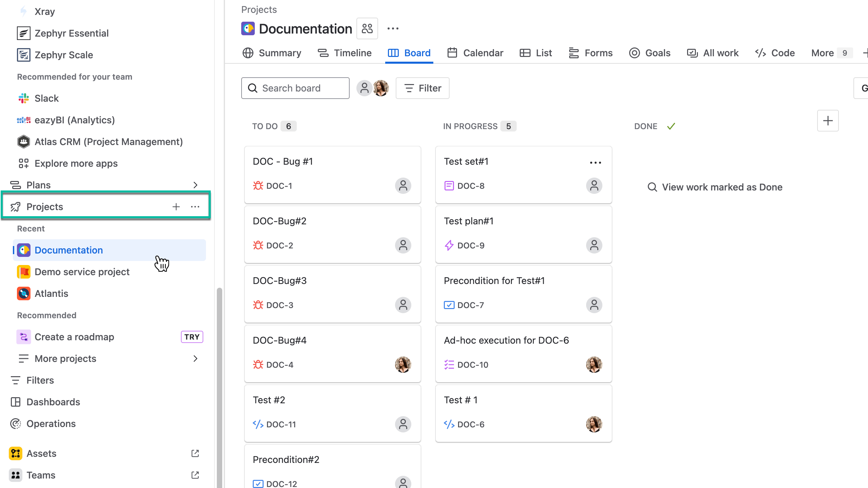868x488 pixels.
Task: Click the Search board input field
Action: (x=295, y=88)
